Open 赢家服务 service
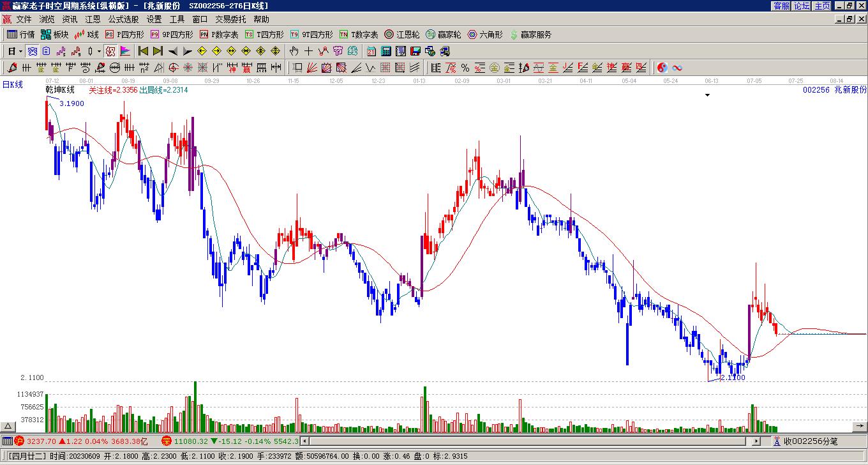Screen dimensions: 868x465 click(x=530, y=34)
